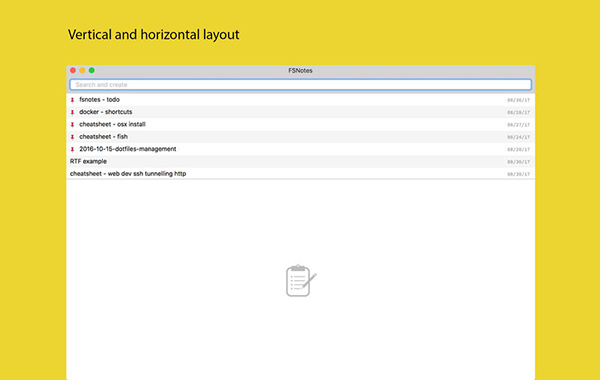Minimize the window with yellow button
600x380 pixels.
click(82, 70)
